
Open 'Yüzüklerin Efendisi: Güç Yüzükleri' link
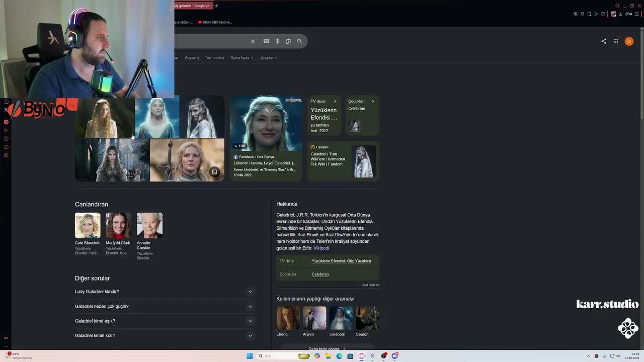pyautogui.click(x=341, y=261)
